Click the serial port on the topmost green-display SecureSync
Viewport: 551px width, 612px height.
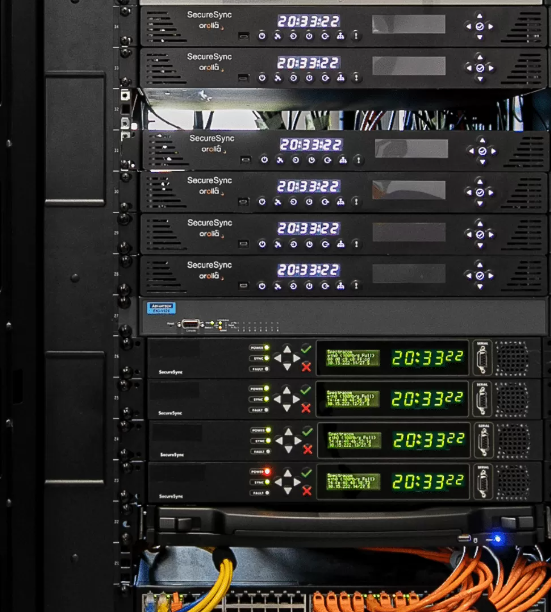pos(483,358)
